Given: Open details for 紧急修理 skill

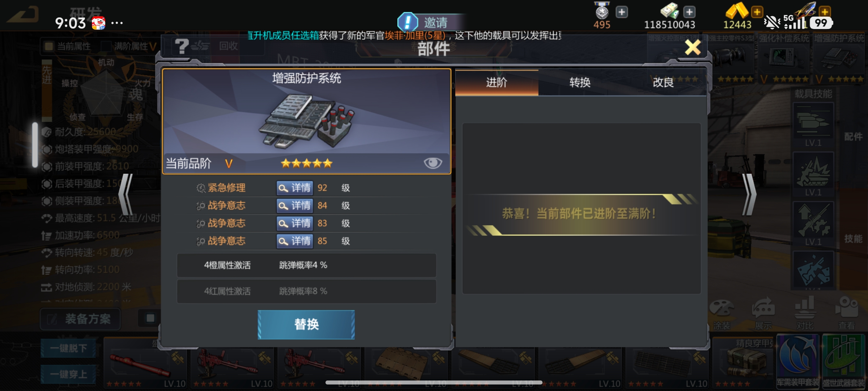Looking at the screenshot, I should (295, 188).
